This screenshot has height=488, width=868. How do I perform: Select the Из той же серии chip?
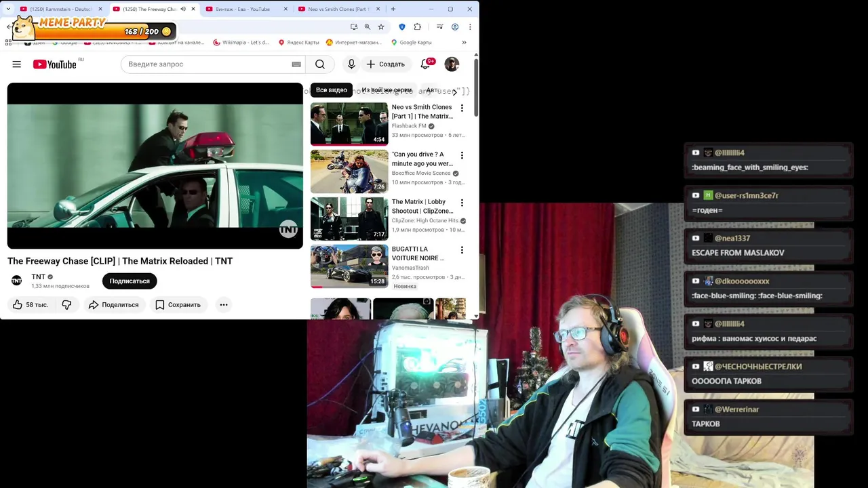[x=387, y=90]
